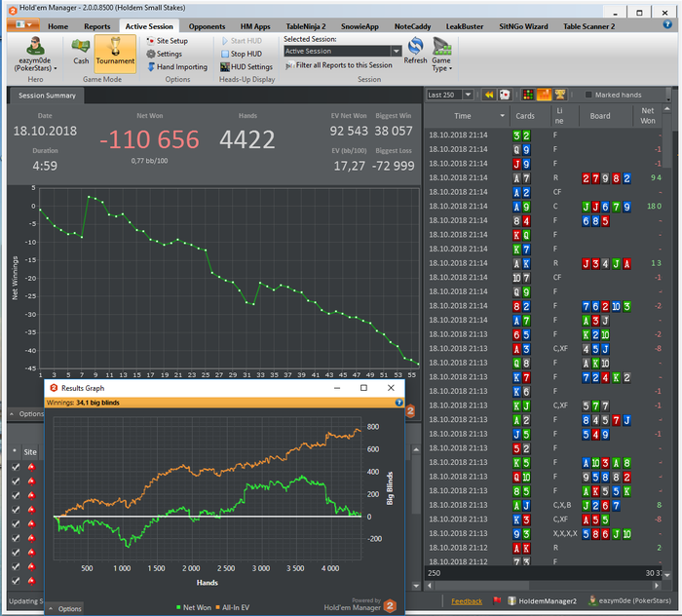Viewport: 682px width, 616px height.
Task: Open the Selected Session dropdown
Action: (397, 52)
